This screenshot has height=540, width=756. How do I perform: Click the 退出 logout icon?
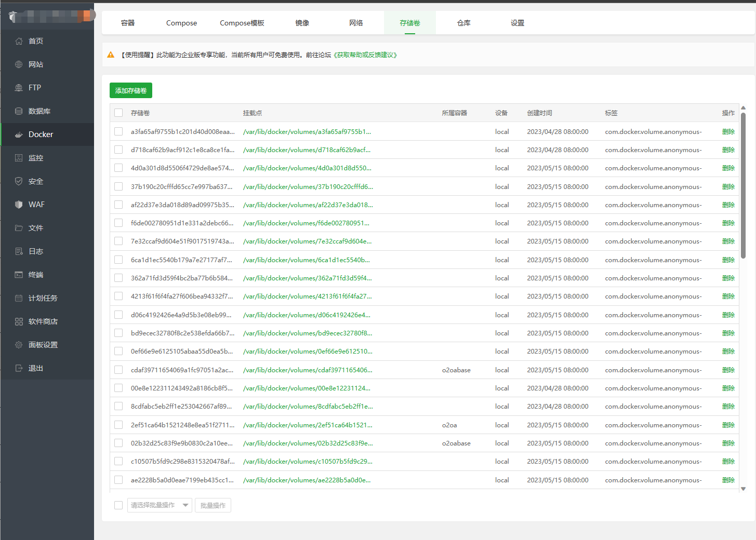[x=19, y=368]
